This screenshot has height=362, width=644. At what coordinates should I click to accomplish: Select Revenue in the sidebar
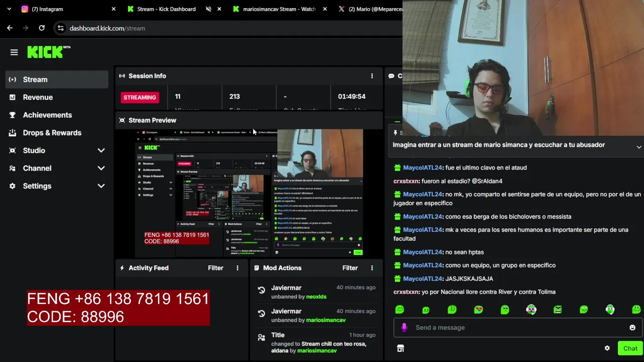57,97
